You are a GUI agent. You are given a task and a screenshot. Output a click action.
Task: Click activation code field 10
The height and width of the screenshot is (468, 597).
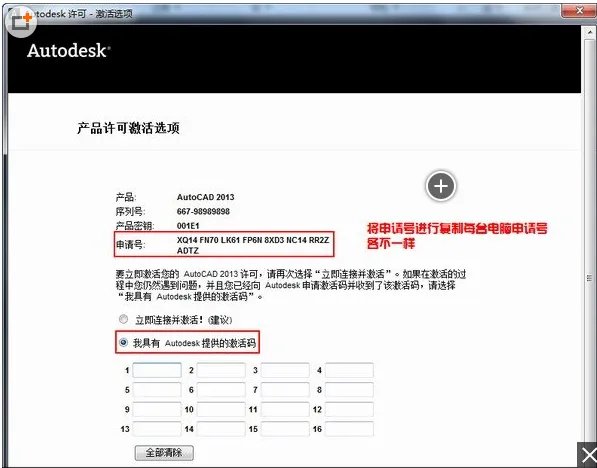pyautogui.click(x=221, y=409)
